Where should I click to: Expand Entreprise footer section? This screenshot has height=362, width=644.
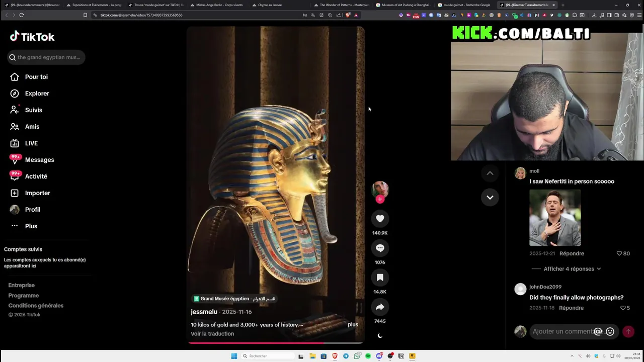(x=21, y=285)
